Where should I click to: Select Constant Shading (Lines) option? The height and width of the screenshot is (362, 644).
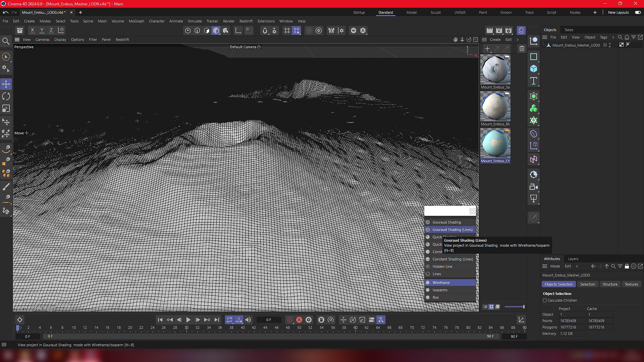450,259
